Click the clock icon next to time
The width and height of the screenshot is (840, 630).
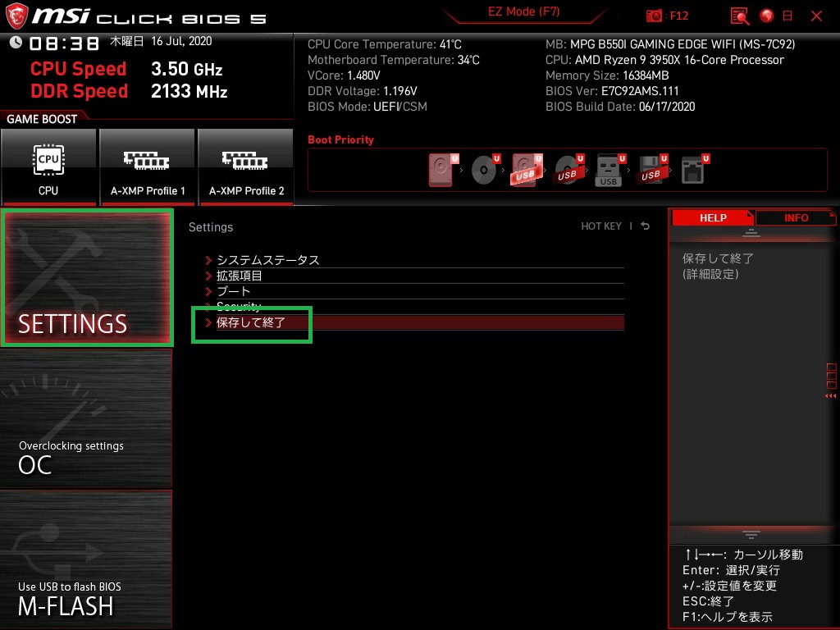click(x=16, y=43)
